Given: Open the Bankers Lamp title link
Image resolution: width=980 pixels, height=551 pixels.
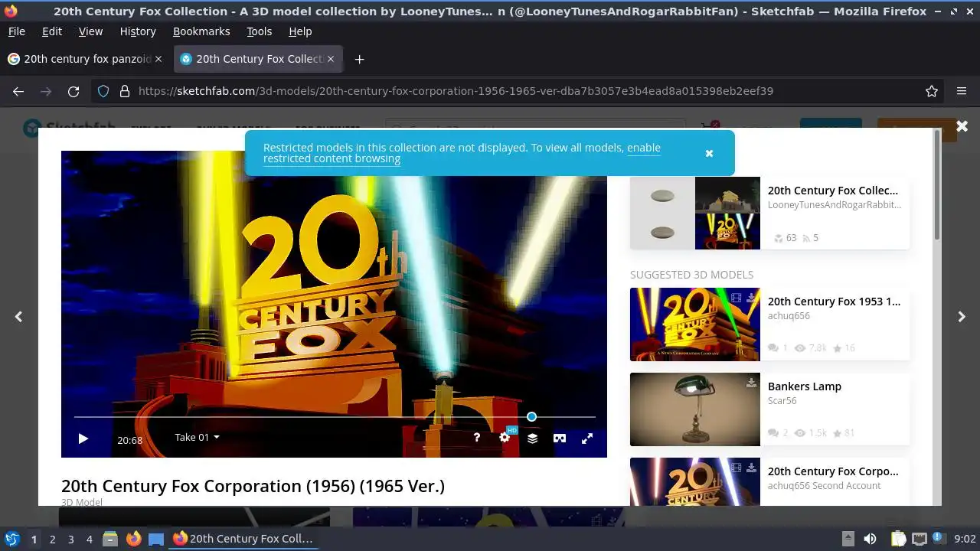Looking at the screenshot, I should coord(805,386).
